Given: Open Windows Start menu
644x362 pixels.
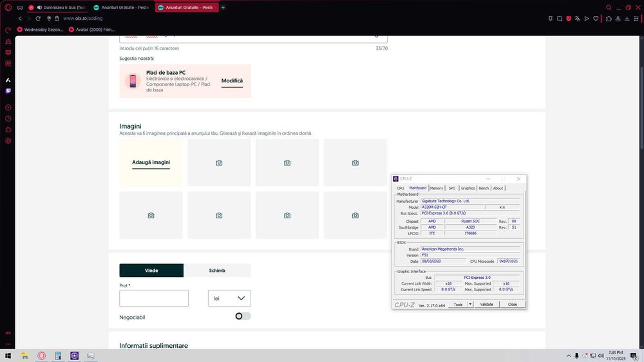Looking at the screenshot, I should (8, 356).
